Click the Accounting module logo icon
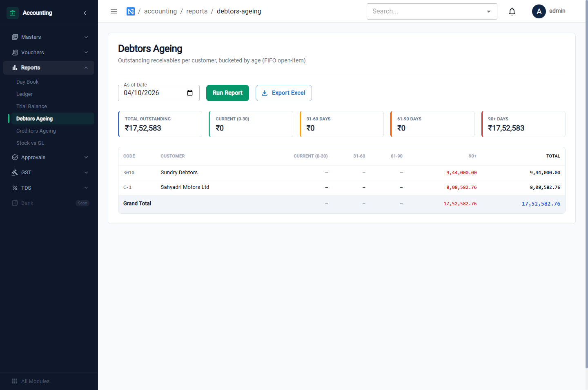 click(x=13, y=13)
